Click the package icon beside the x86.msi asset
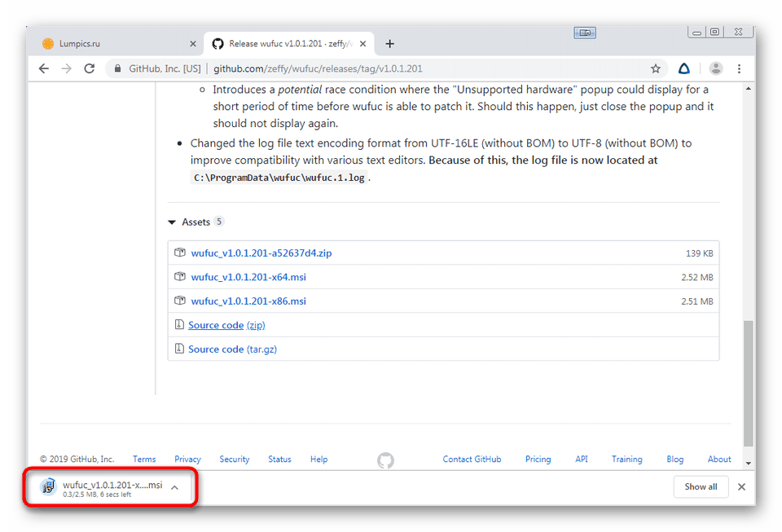The width and height of the screenshot is (782, 532). pos(179,300)
